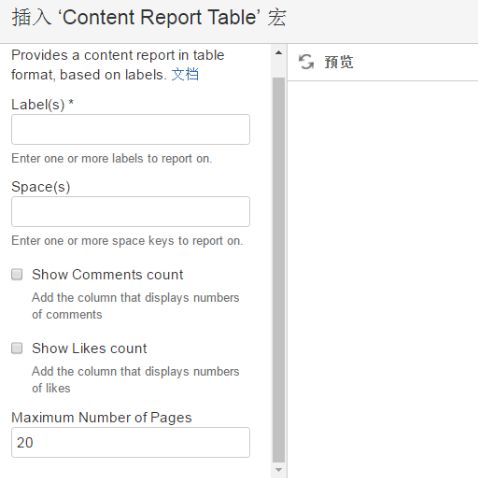
Task: Click 'Show Comments count' label text
Action: (107, 275)
